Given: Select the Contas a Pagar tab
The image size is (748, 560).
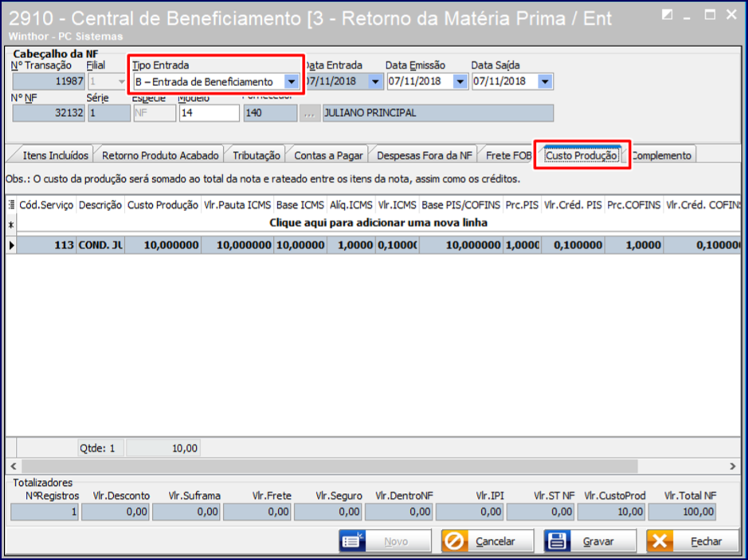Looking at the screenshot, I should tap(328, 155).
